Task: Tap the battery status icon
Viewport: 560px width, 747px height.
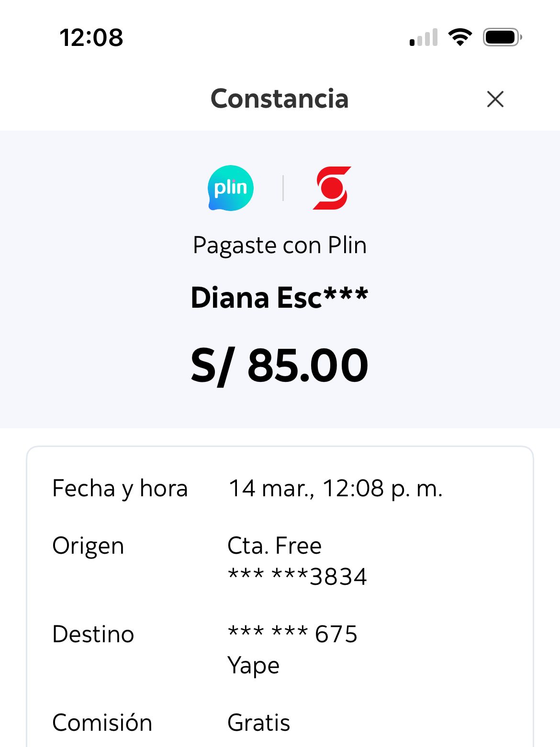Action: 502,37
